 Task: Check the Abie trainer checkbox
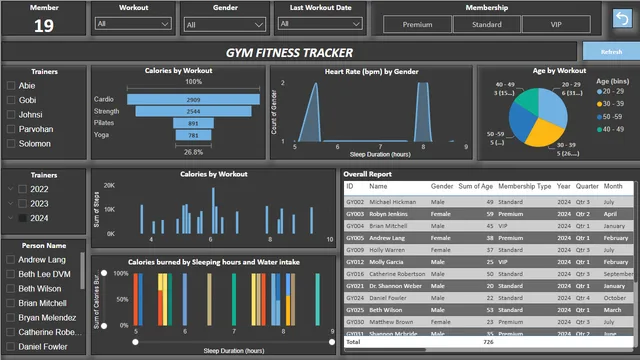pyautogui.click(x=11, y=86)
